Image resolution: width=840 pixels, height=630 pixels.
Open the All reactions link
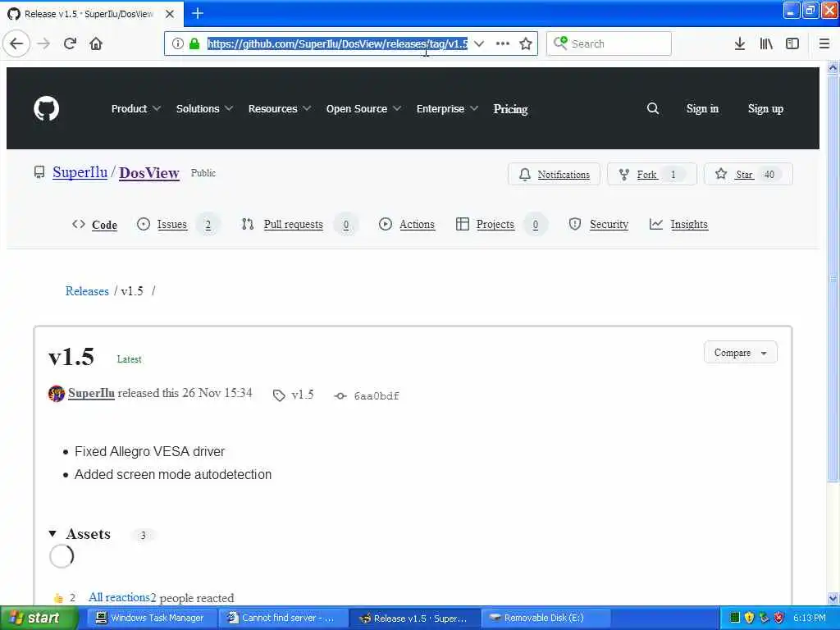(x=119, y=597)
